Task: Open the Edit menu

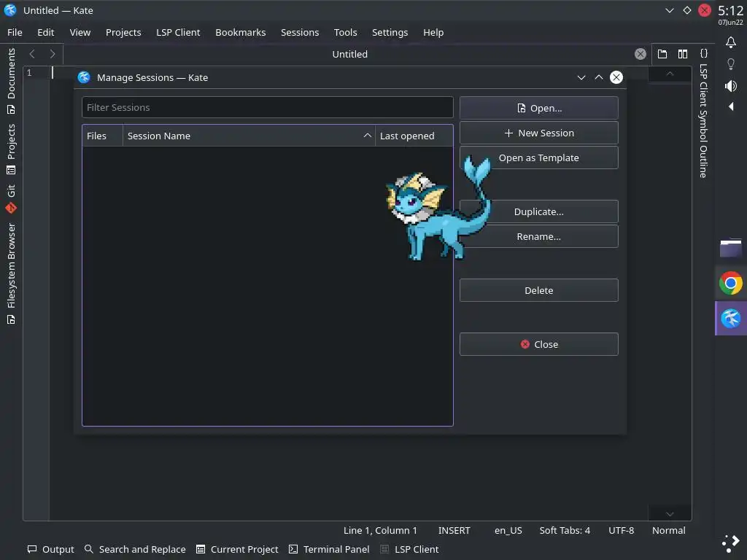Action: click(46, 32)
